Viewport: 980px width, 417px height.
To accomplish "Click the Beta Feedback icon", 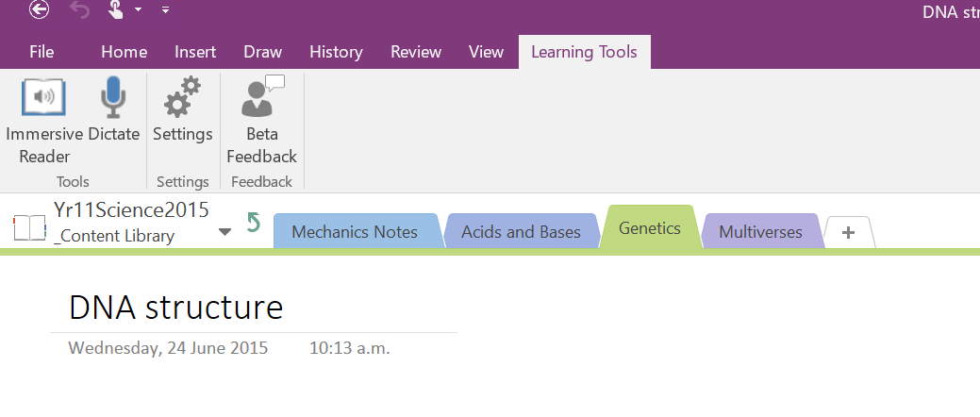I will pos(261,99).
